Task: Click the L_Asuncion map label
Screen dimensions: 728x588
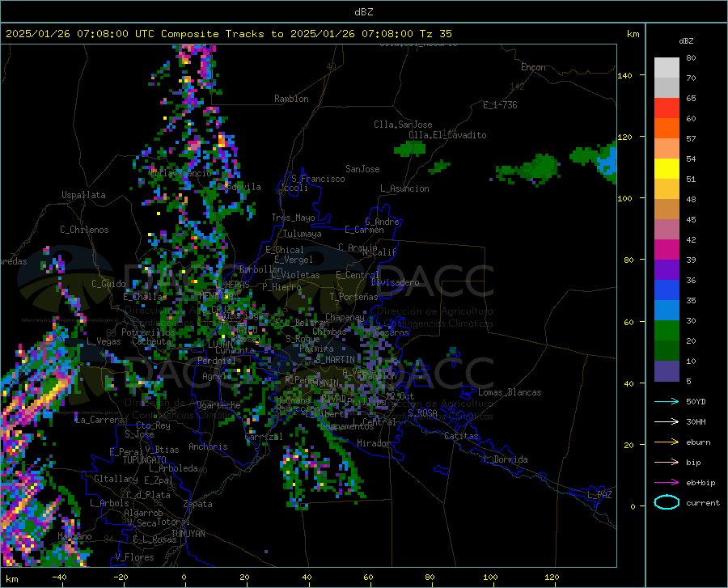Action: point(404,188)
